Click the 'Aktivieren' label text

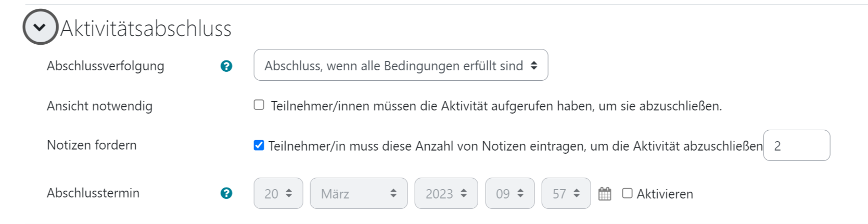pyautogui.click(x=665, y=194)
